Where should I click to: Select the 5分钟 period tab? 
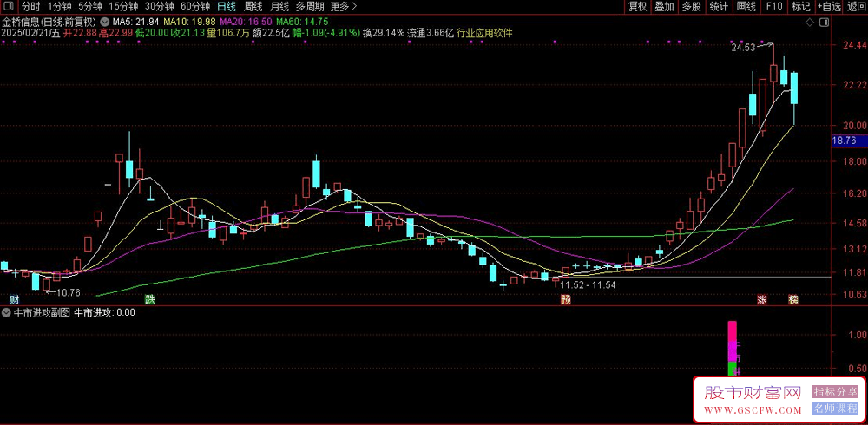(x=89, y=7)
